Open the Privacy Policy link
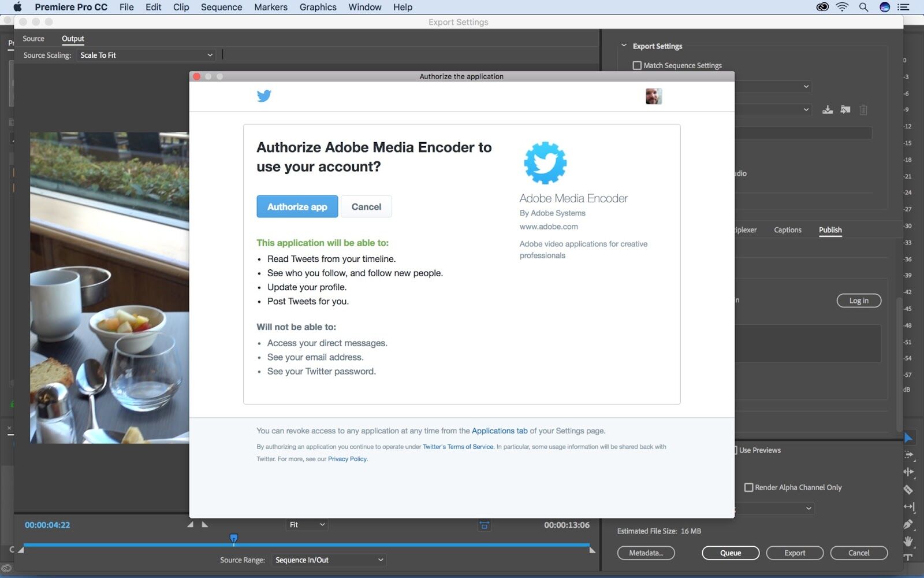This screenshot has height=578, width=924. click(x=347, y=459)
